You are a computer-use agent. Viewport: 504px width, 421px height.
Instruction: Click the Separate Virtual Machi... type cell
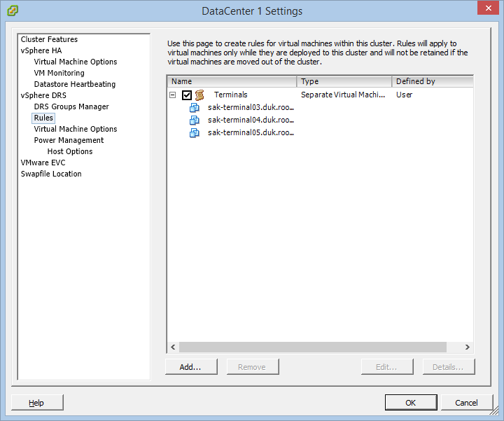coord(342,95)
